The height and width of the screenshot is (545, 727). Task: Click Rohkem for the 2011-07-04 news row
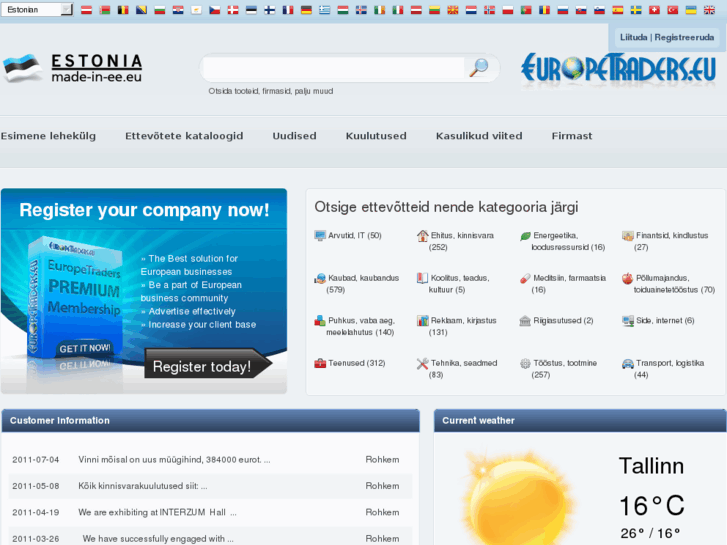[x=382, y=460]
